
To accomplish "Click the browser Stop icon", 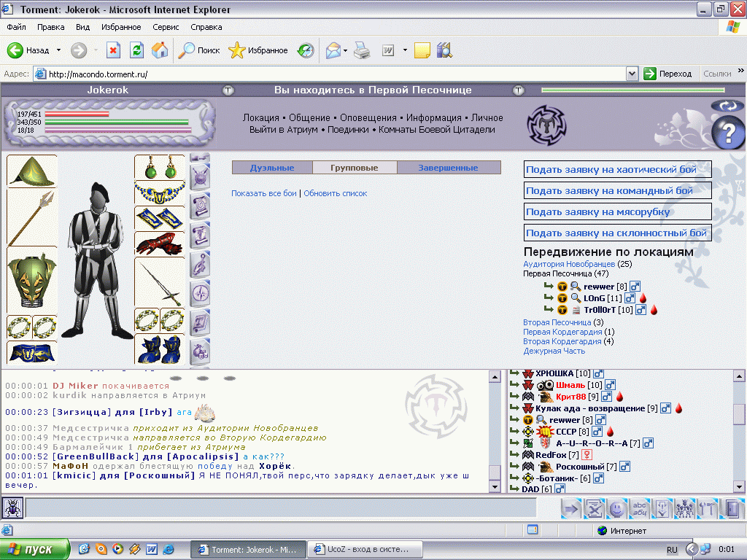I will click(x=113, y=50).
